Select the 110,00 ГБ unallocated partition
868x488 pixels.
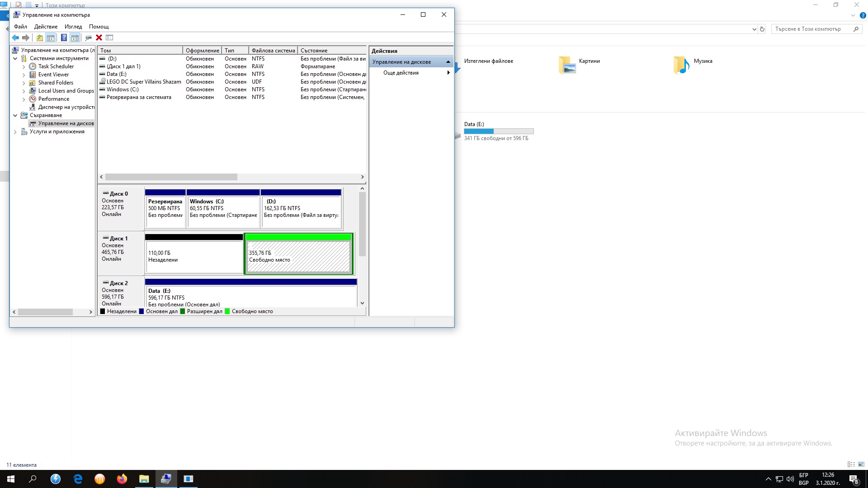click(x=193, y=256)
